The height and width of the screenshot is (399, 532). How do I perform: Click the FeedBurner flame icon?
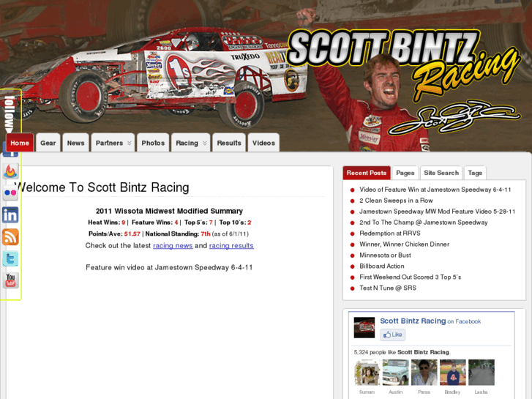click(10, 171)
